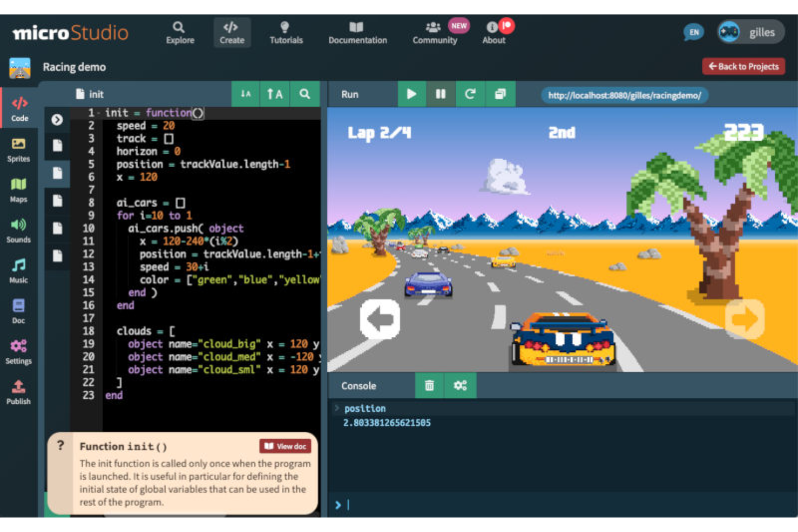Open console options with the gear icon

click(x=460, y=385)
